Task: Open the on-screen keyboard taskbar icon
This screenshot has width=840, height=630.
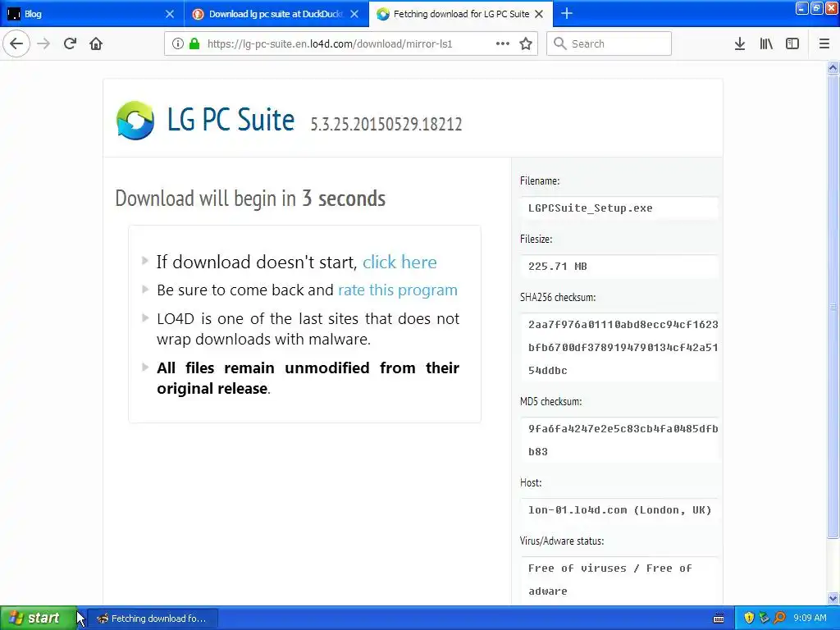Action: [x=719, y=619]
